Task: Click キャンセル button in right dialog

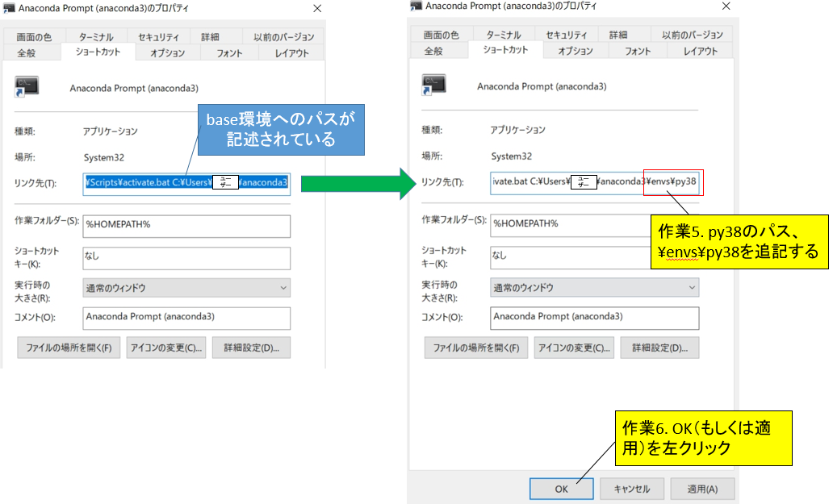Action: (632, 489)
